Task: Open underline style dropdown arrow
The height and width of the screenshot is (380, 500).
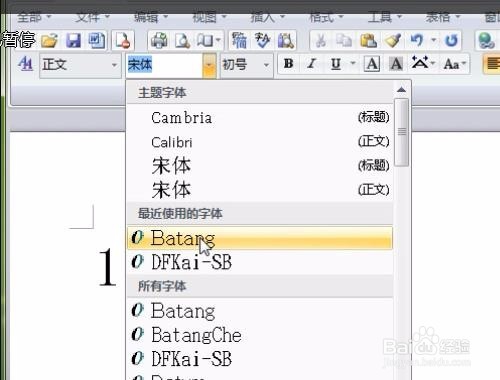Action: (x=352, y=63)
